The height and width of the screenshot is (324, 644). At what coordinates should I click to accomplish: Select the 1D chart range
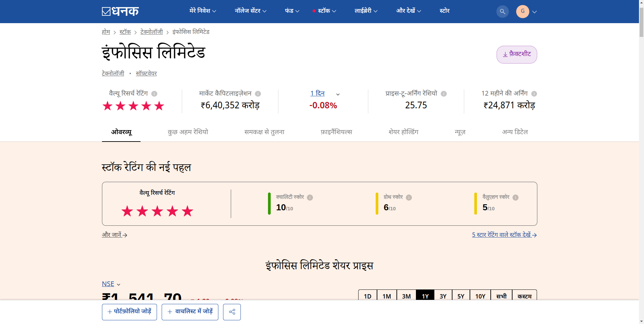pyautogui.click(x=367, y=296)
